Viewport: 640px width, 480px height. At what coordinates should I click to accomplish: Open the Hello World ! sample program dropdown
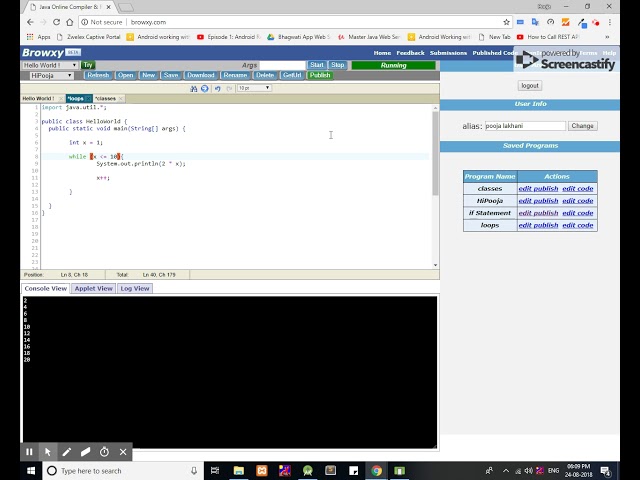pyautogui.click(x=50, y=65)
